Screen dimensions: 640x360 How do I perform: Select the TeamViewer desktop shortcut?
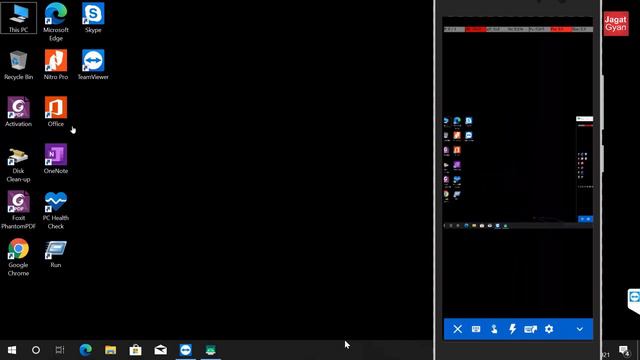tap(93, 65)
